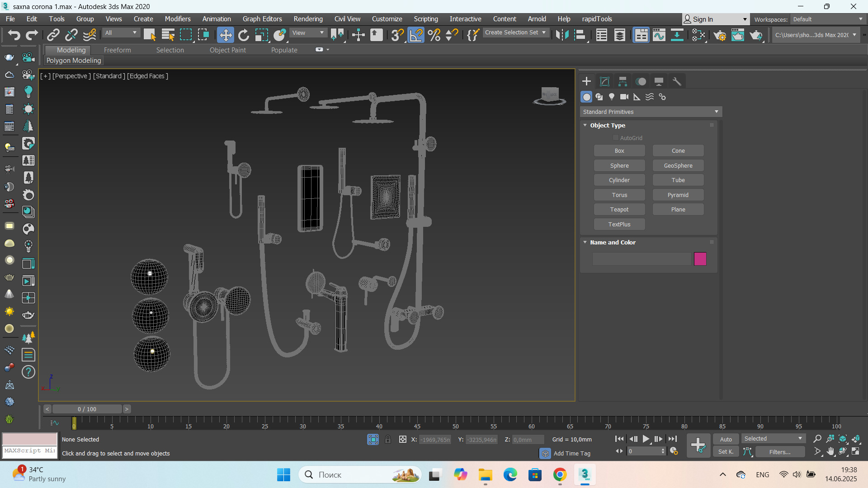Viewport: 868px width, 488px height.
Task: Open the pink object color swatch
Action: [x=700, y=259]
